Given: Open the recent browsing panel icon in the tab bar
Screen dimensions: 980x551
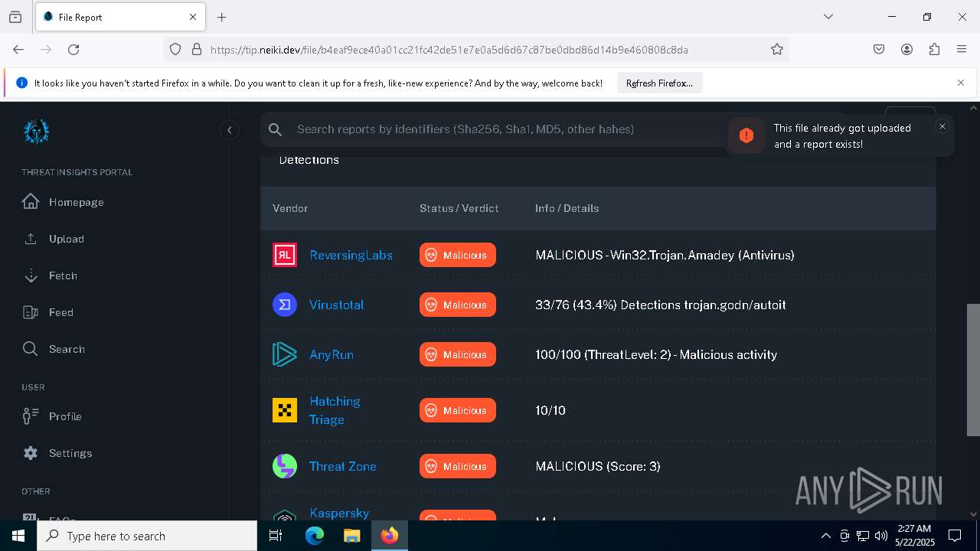Looking at the screenshot, I should [15, 17].
